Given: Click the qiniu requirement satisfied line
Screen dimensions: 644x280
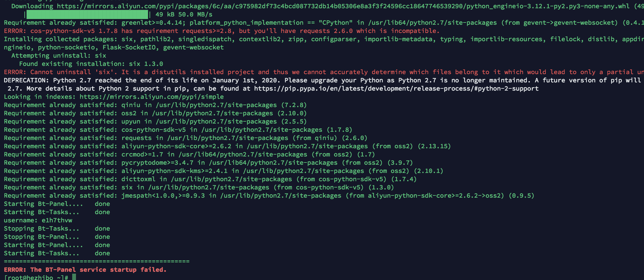Looking at the screenshot, I should pos(155,105).
